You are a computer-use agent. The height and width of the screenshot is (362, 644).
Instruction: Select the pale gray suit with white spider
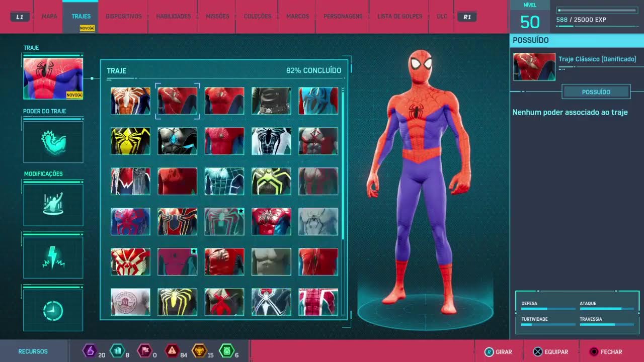318,221
